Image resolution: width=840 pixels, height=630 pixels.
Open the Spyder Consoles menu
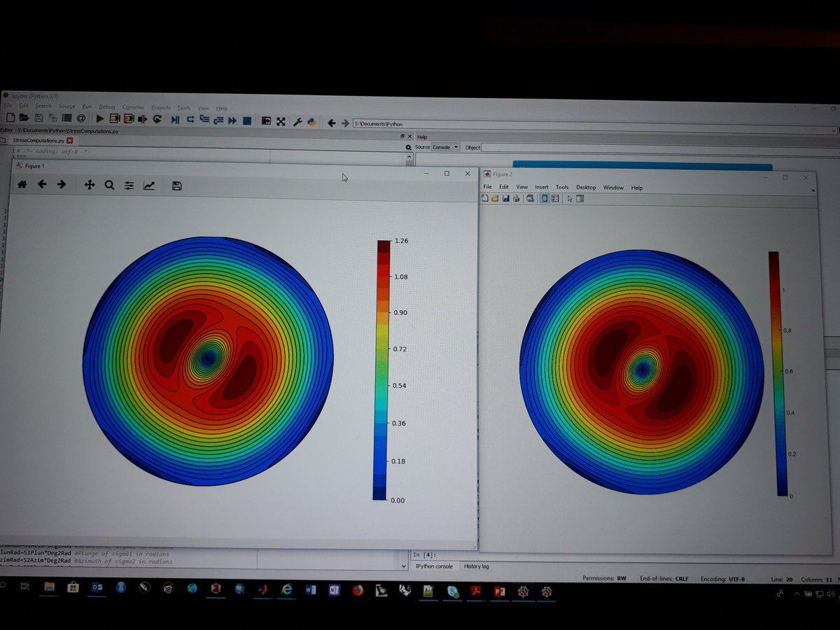click(133, 107)
